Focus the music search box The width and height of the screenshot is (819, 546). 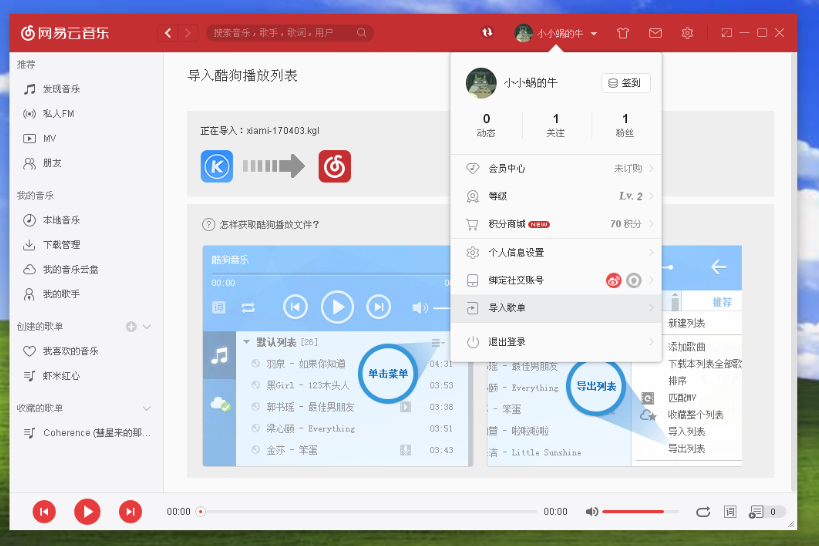(x=290, y=33)
